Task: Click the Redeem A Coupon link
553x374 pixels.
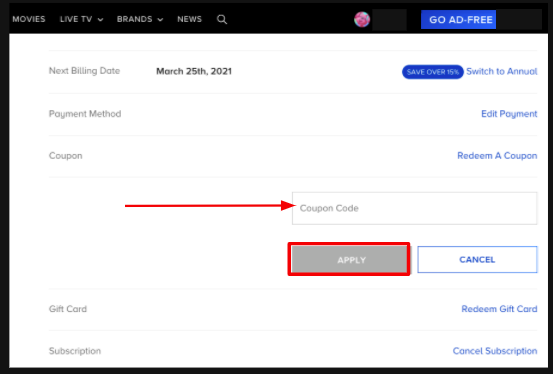Action: pos(497,156)
